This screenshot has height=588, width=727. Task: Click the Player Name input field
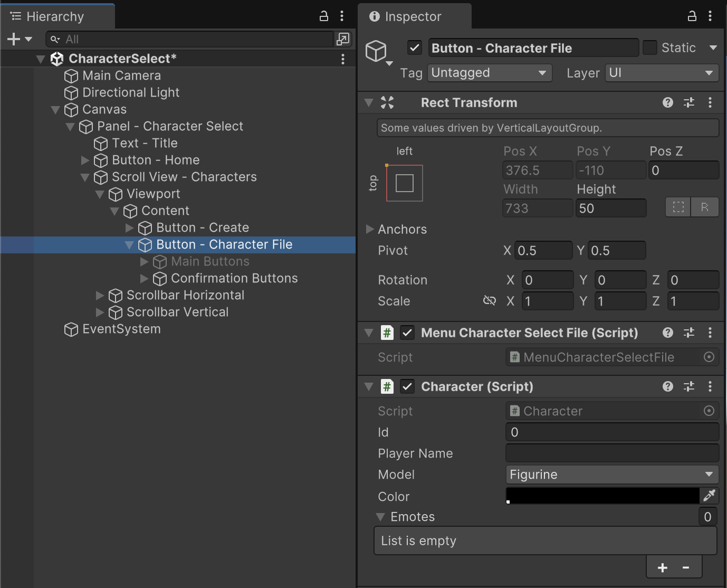click(x=611, y=453)
